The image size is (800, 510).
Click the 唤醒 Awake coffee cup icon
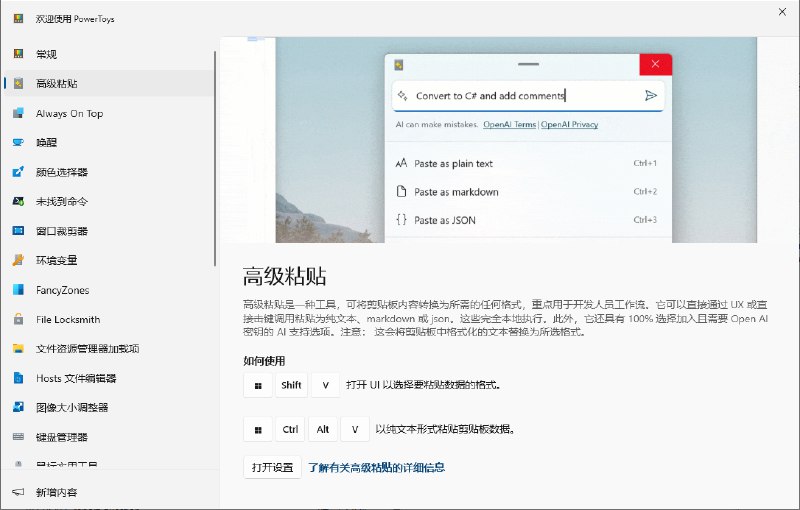(18, 142)
